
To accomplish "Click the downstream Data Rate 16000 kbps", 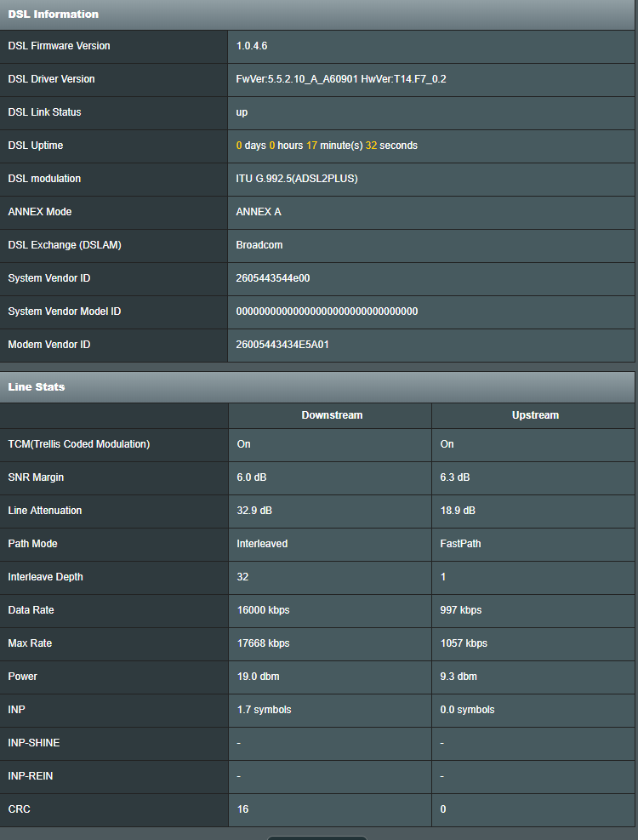I will tap(263, 610).
